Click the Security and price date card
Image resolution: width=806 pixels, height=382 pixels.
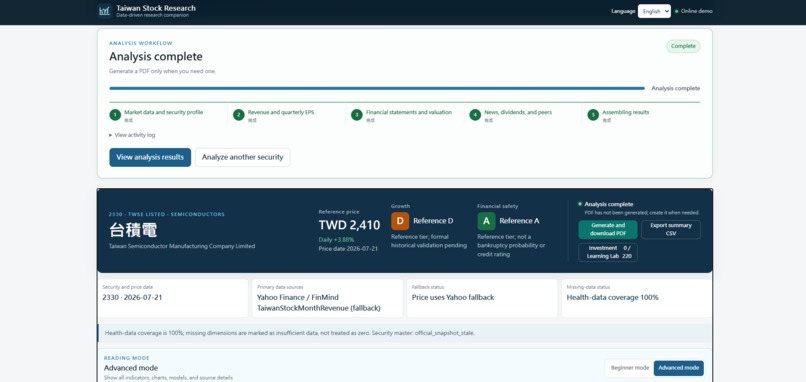tap(173, 298)
